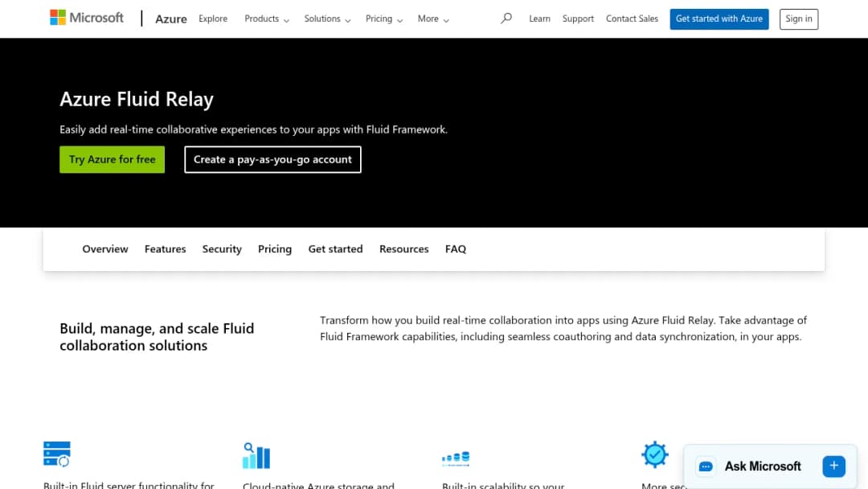Jump to the Get started tab
Image resolution: width=868 pixels, height=489 pixels.
pos(335,249)
